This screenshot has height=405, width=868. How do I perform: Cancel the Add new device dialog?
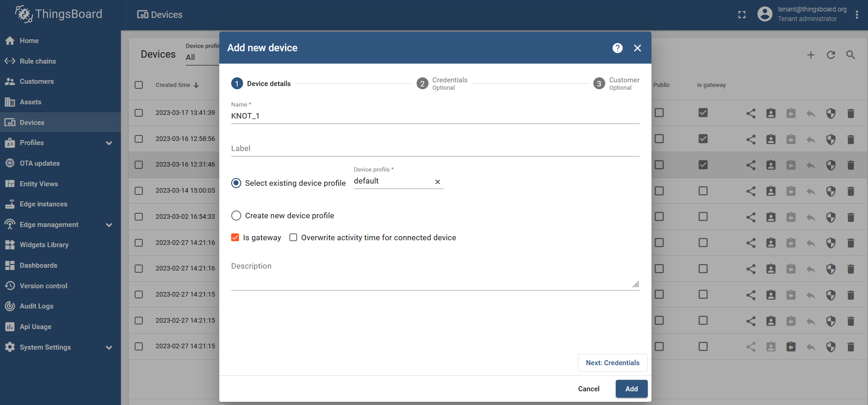pos(589,389)
